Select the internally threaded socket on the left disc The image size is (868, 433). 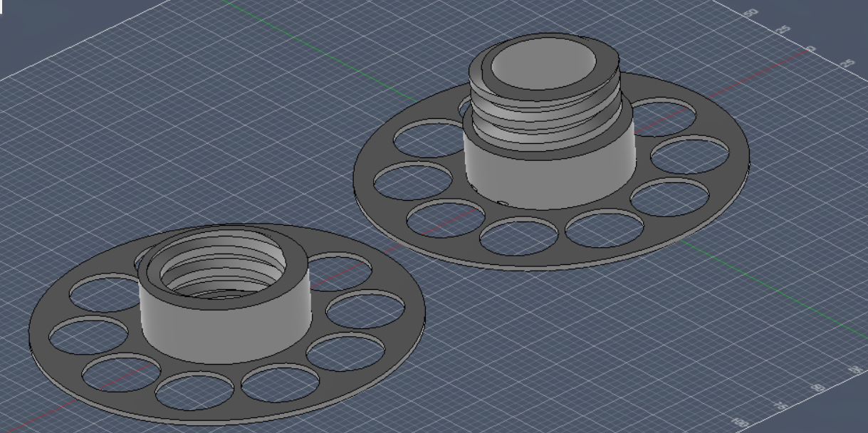225,293
